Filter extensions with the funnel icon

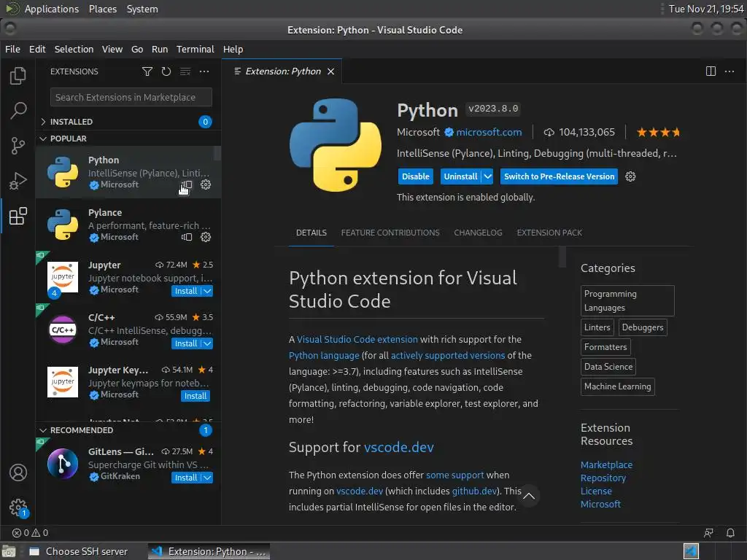click(147, 71)
